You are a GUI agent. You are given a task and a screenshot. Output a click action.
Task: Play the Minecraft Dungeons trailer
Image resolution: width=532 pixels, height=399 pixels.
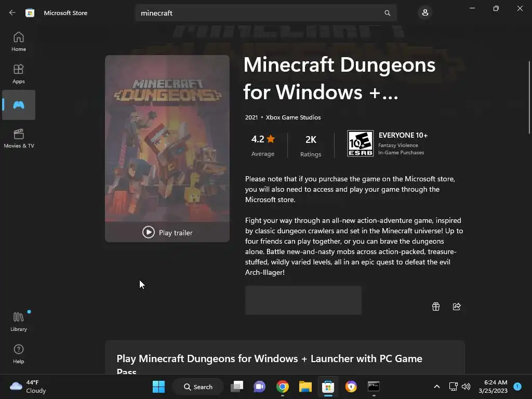167,232
